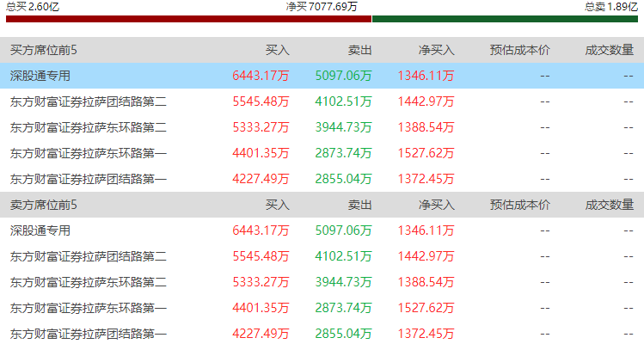Select 东方财富证券拉萨东环路第二 in buyer top 5
This screenshot has height=344, width=644.
89,127
